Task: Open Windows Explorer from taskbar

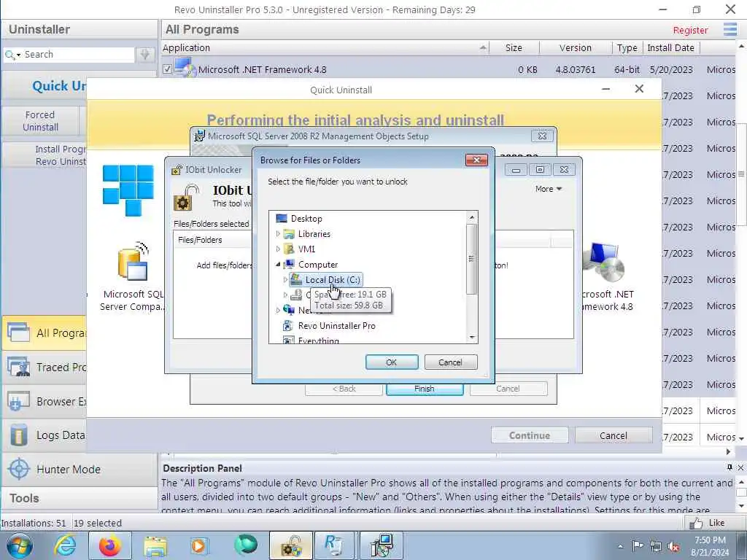Action: point(155,547)
